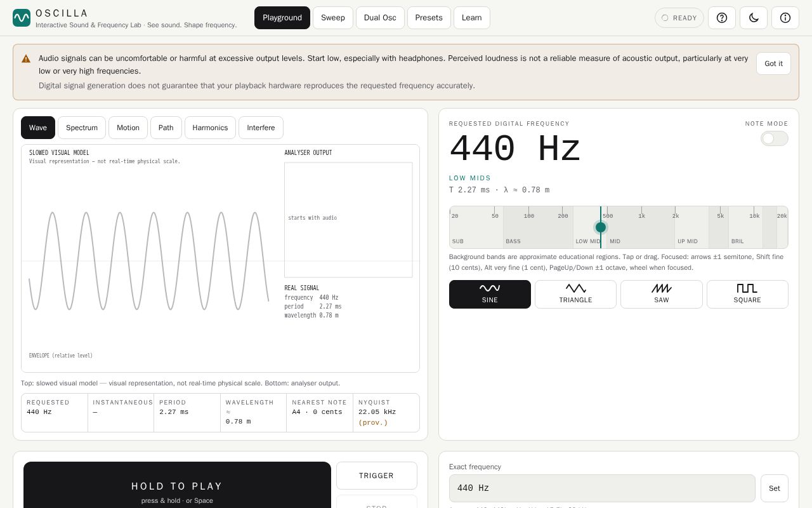
Task: Select the Saw waveform
Action: pos(662,294)
